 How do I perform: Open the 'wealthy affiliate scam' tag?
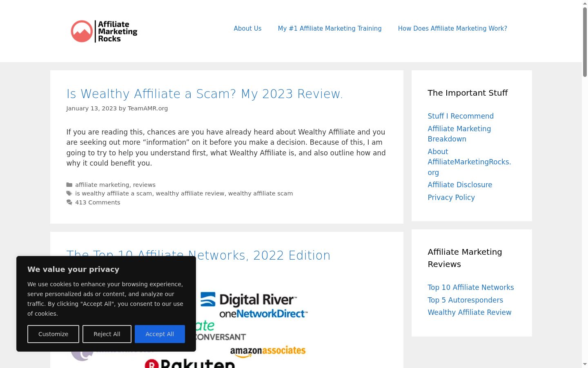coord(261,193)
